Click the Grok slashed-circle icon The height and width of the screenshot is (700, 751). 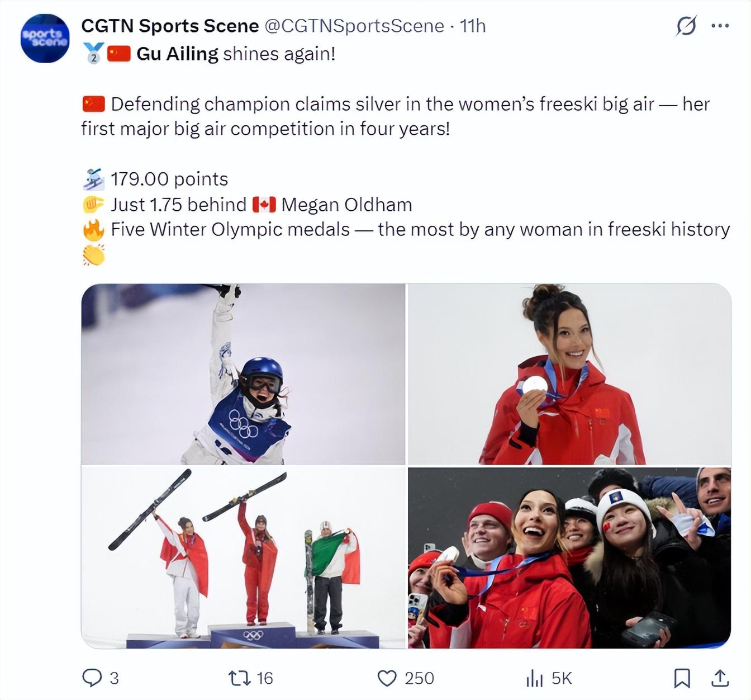point(686,26)
